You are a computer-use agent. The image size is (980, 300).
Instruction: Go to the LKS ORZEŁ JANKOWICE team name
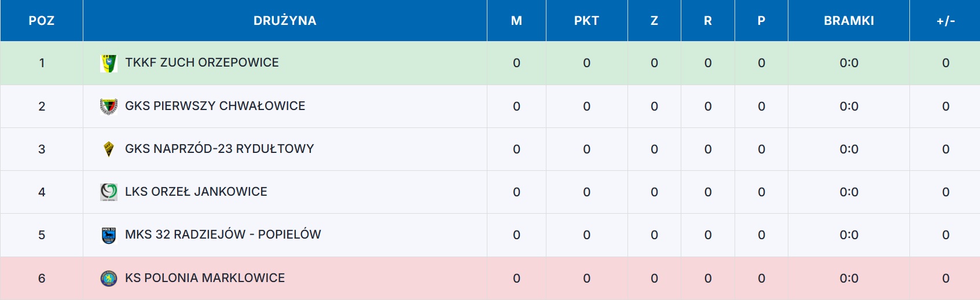pos(196,192)
